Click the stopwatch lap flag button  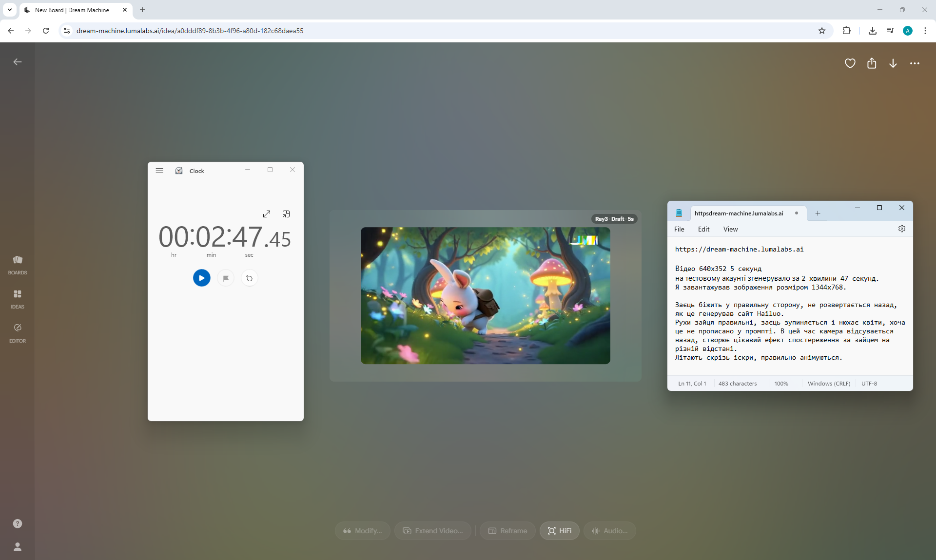pos(226,278)
